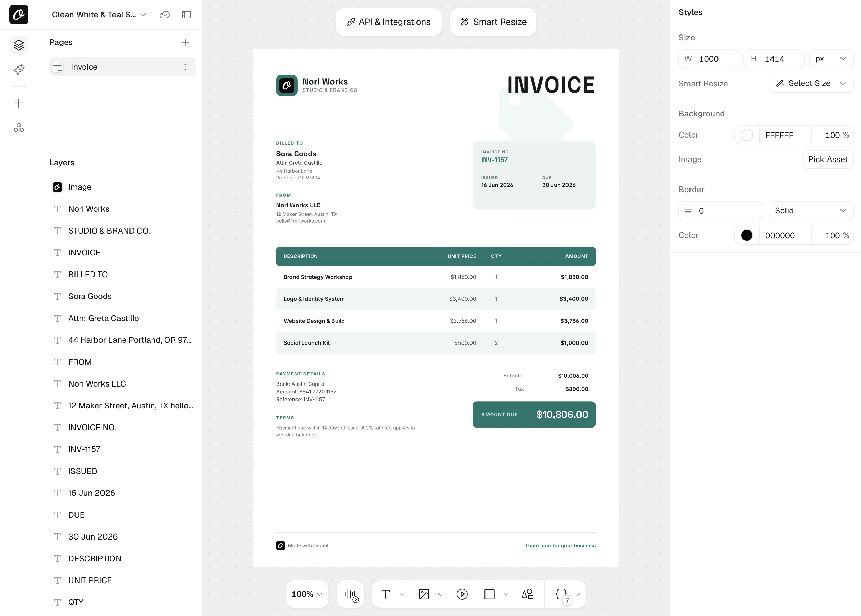Open the three-circles assets icon in sidebar
Viewport: 861px width, 616px height.
click(x=18, y=128)
